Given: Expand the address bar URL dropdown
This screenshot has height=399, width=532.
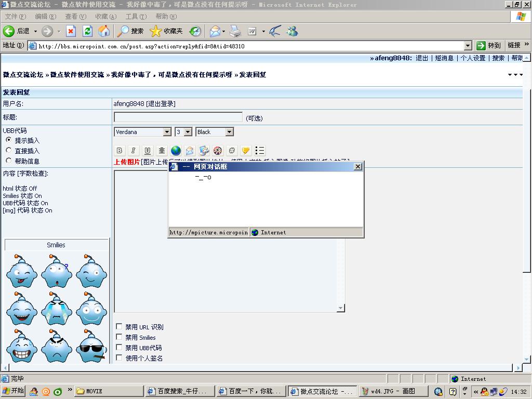Looking at the screenshot, I should click(468, 46).
